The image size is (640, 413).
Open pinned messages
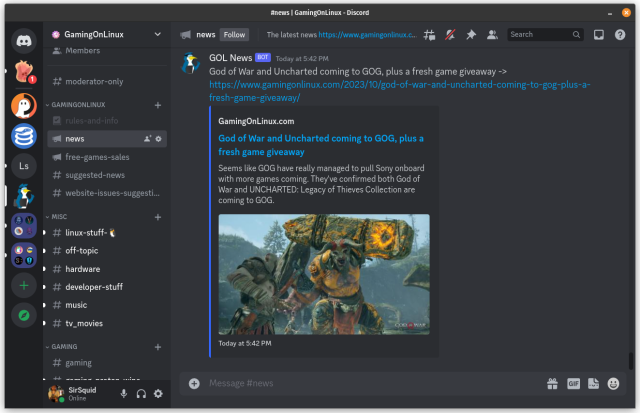click(471, 34)
